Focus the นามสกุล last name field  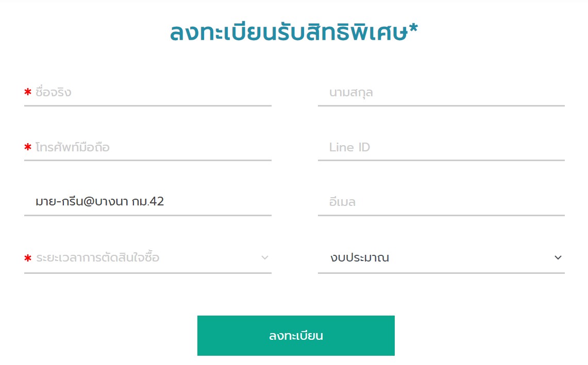[441, 92]
